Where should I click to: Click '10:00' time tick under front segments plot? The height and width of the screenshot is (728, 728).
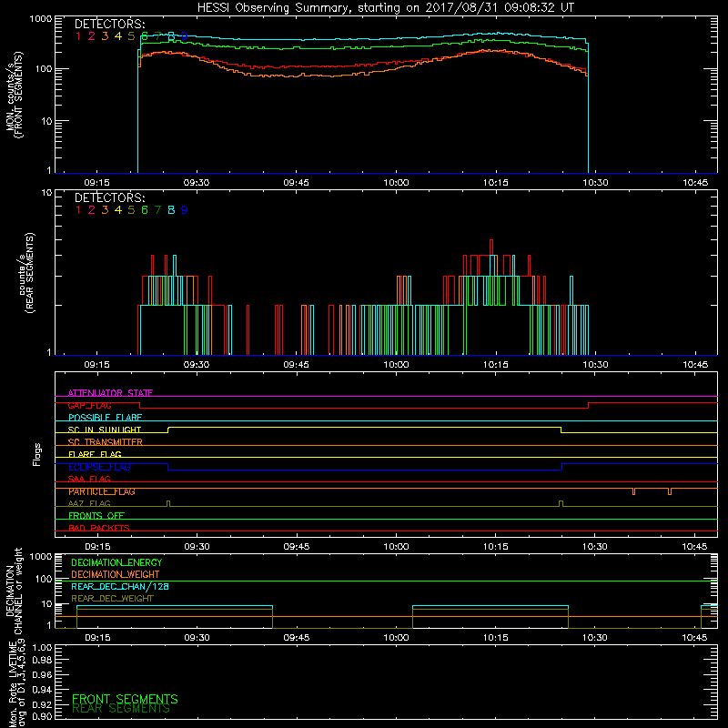[x=396, y=183]
